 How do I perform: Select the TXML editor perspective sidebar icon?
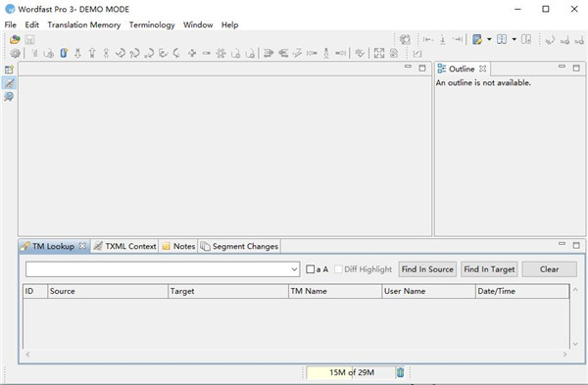tap(9, 83)
